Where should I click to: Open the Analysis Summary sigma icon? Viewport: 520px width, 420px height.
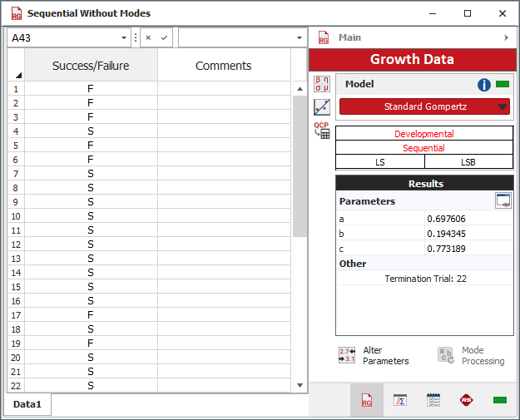point(399,400)
